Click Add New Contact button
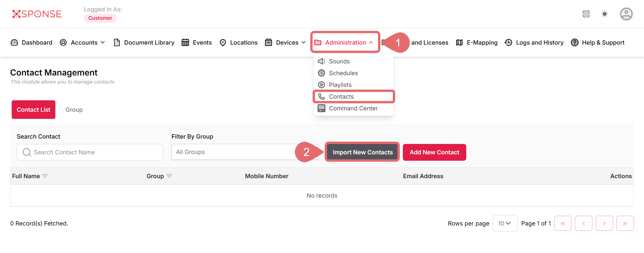 (434, 152)
